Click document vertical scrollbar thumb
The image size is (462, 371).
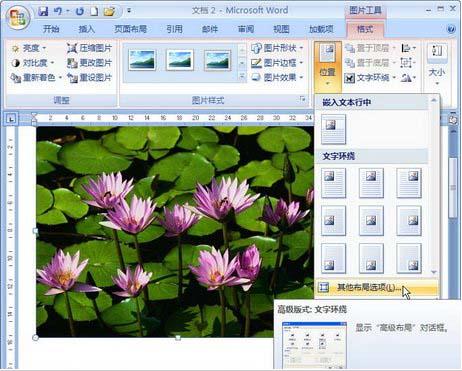[x=453, y=188]
